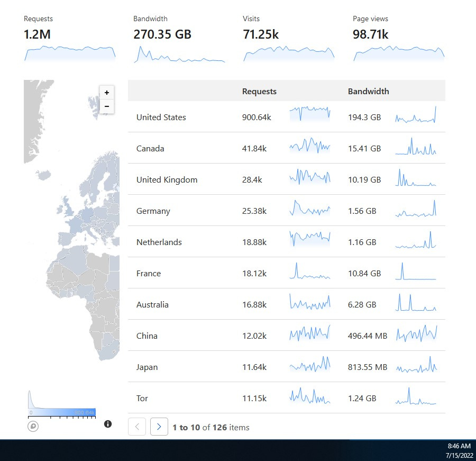Select the Australia row
476x461 pixels.
tap(287, 304)
